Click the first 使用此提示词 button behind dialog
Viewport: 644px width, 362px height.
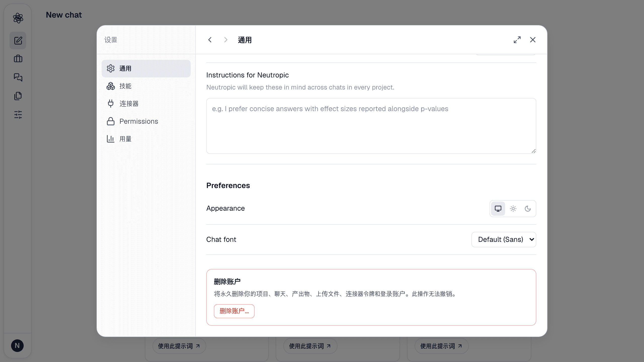pos(179,346)
